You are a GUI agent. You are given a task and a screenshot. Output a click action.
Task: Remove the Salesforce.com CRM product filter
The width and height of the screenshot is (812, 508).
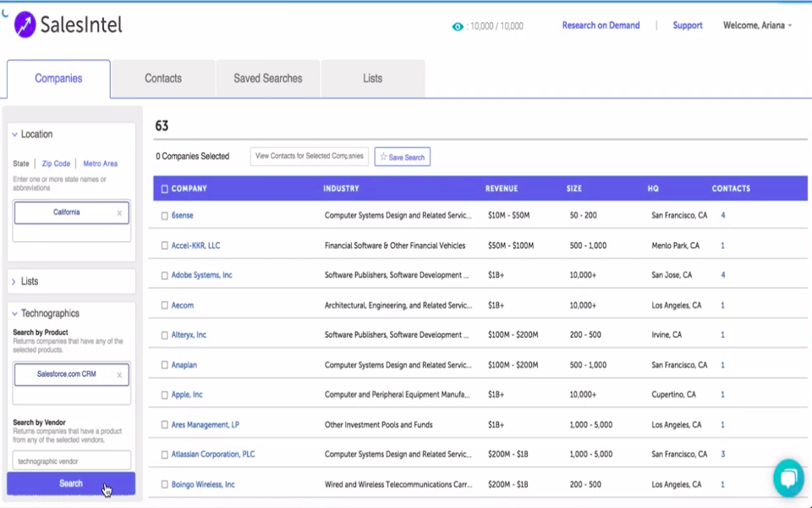tap(119, 375)
